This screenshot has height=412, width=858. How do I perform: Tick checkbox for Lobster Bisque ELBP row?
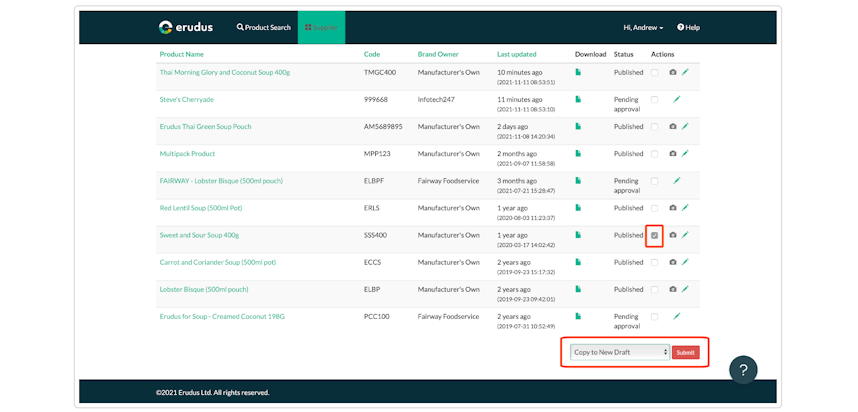coord(654,289)
